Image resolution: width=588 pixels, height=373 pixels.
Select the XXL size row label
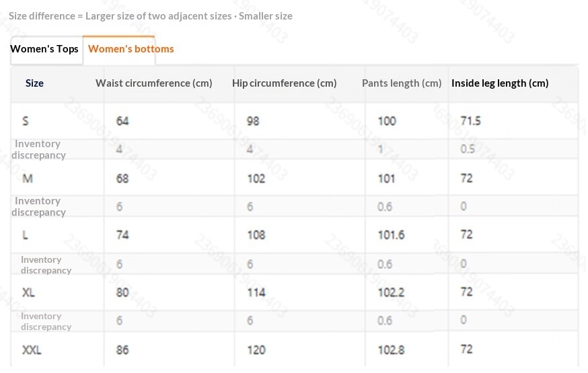[32, 349]
